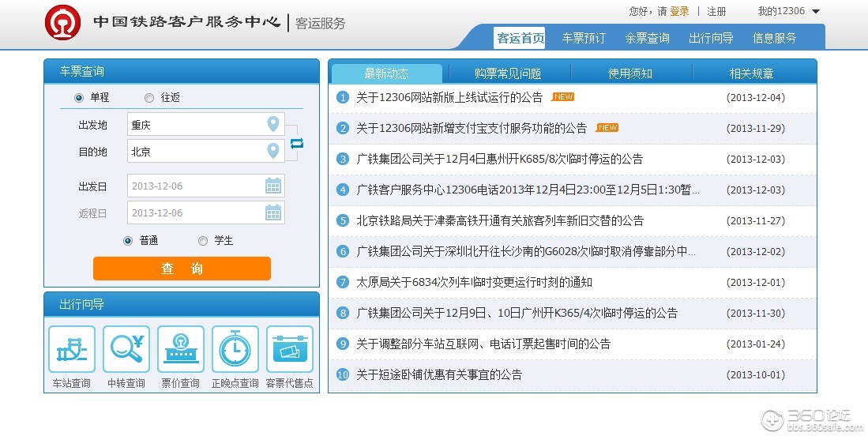This screenshot has height=436, width=868.
Task: Switch to 使用须知 tab
Action: point(630,73)
